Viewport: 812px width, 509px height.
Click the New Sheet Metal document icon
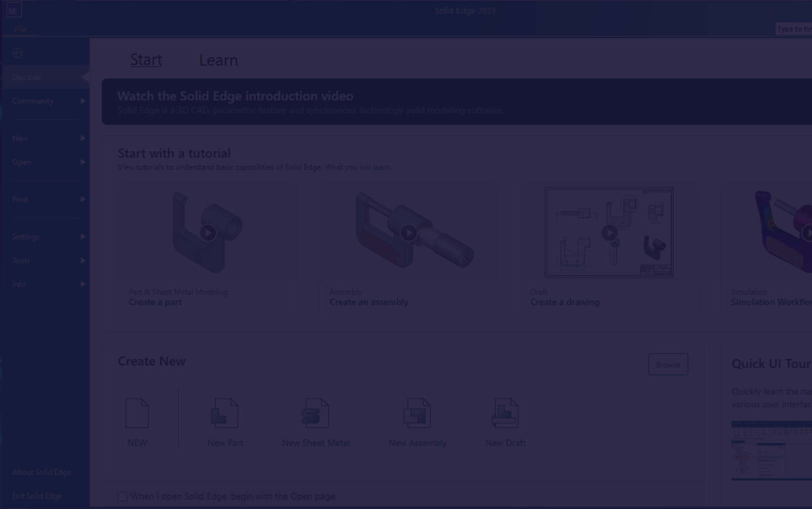click(x=315, y=413)
